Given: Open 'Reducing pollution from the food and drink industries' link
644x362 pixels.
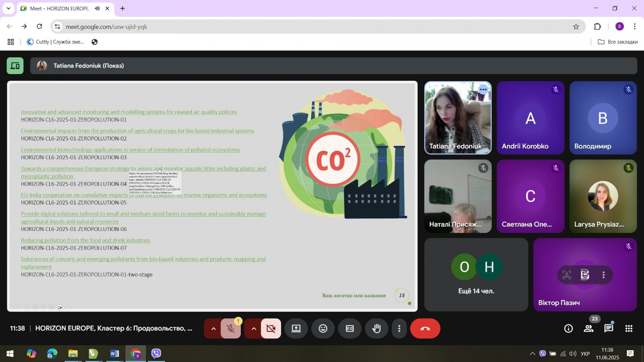Looking at the screenshot, I should pyautogui.click(x=85, y=240).
